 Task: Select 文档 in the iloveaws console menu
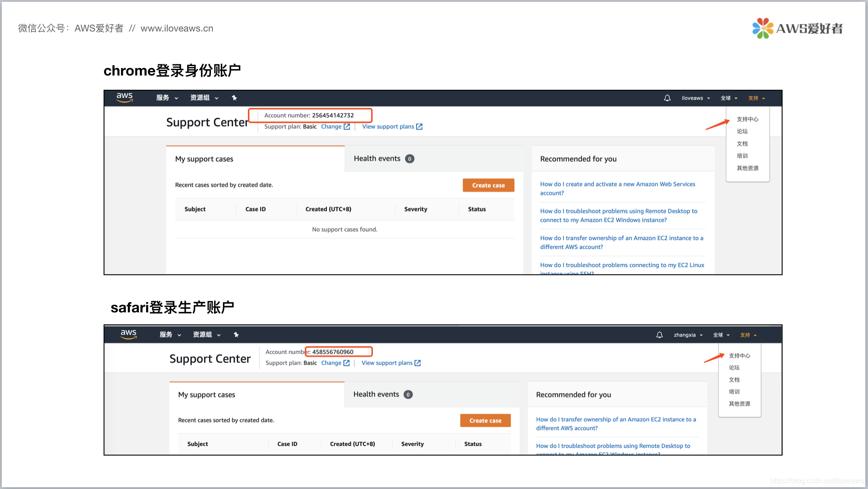pos(742,144)
